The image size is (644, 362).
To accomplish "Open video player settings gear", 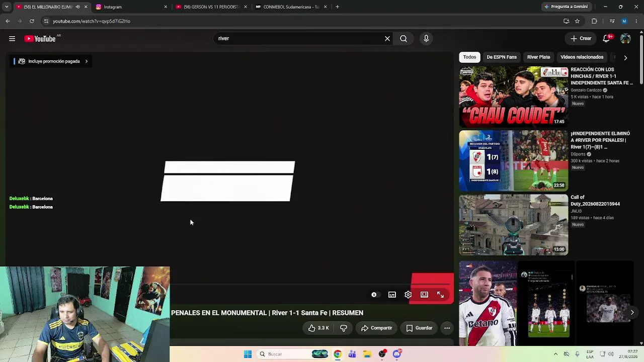I will (408, 295).
